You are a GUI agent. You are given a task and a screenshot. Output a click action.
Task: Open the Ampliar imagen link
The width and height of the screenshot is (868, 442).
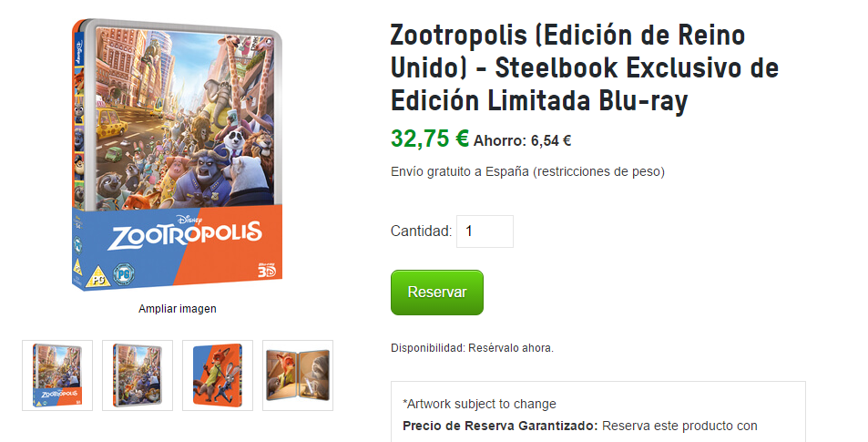[x=177, y=309]
